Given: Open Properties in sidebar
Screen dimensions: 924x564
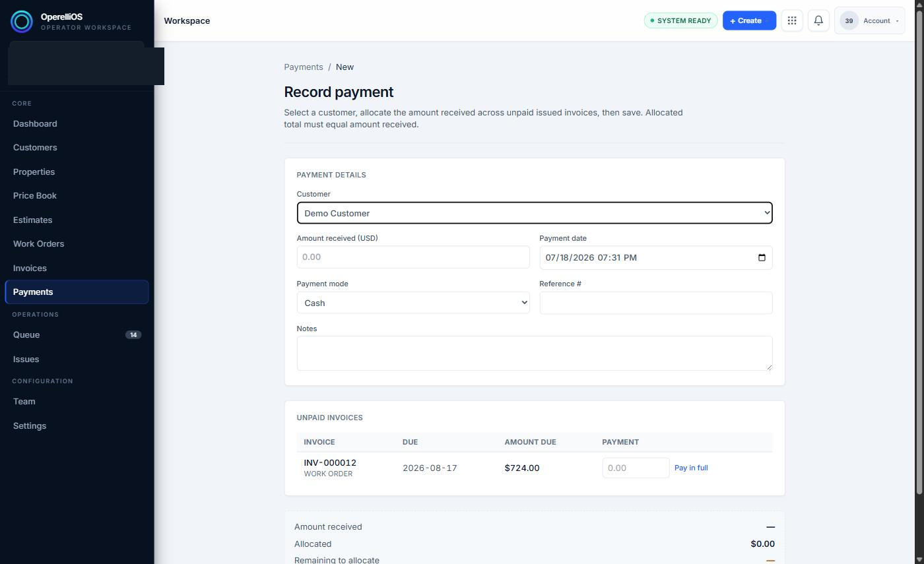Looking at the screenshot, I should [77, 172].
